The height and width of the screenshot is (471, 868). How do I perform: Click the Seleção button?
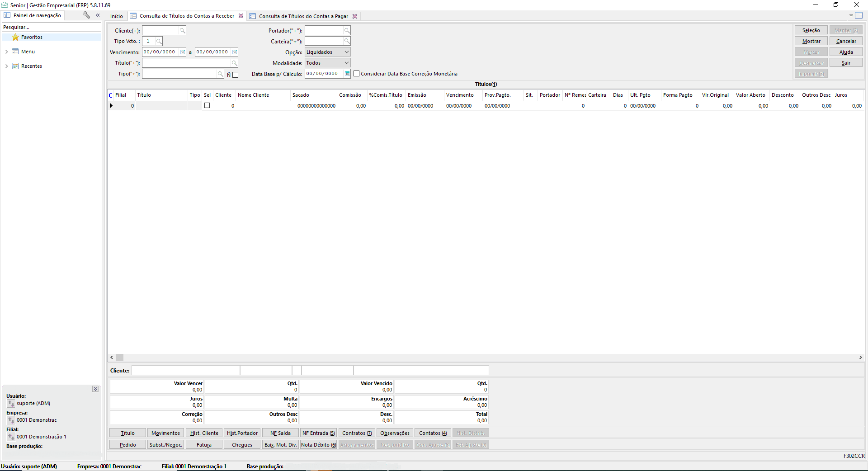point(811,30)
